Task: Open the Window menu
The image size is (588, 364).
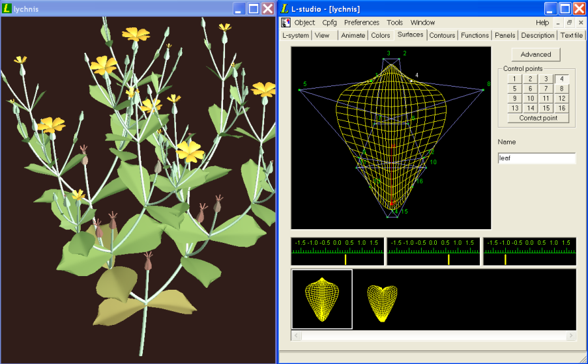Action: 422,23
